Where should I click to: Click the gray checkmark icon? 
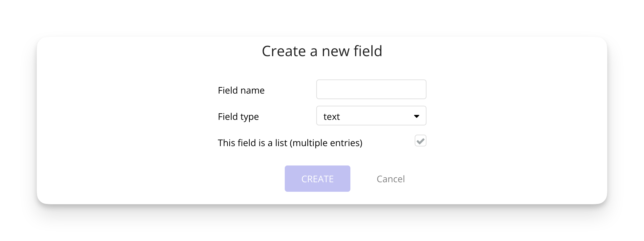pyautogui.click(x=420, y=141)
